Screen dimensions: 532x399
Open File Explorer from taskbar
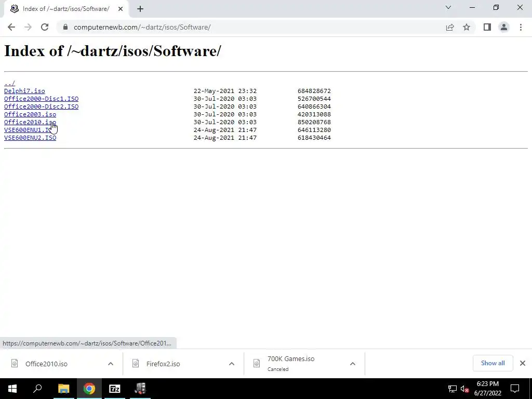tap(63, 389)
